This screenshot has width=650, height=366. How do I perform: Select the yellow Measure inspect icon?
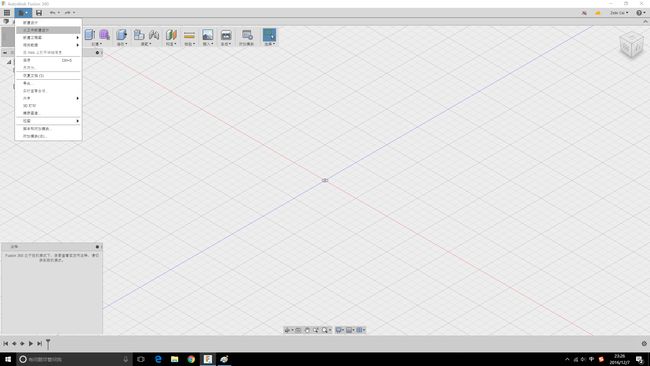coord(189,35)
